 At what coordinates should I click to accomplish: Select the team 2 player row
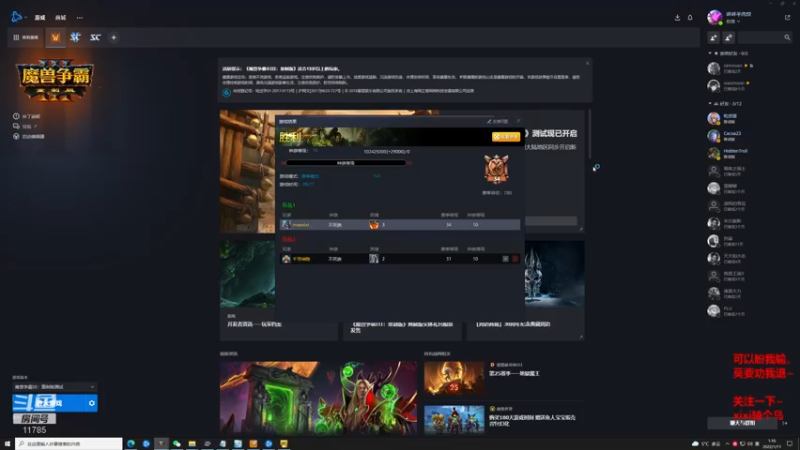click(x=400, y=259)
